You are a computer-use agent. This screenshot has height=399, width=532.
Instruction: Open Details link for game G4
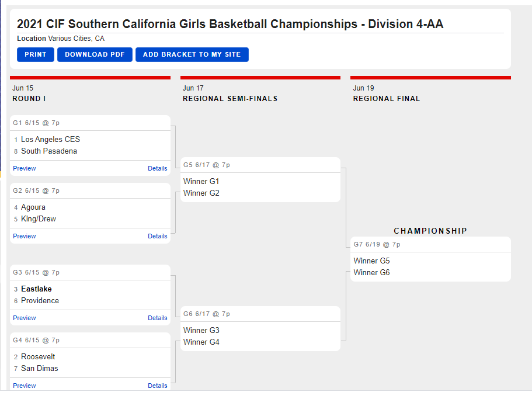[158, 386]
